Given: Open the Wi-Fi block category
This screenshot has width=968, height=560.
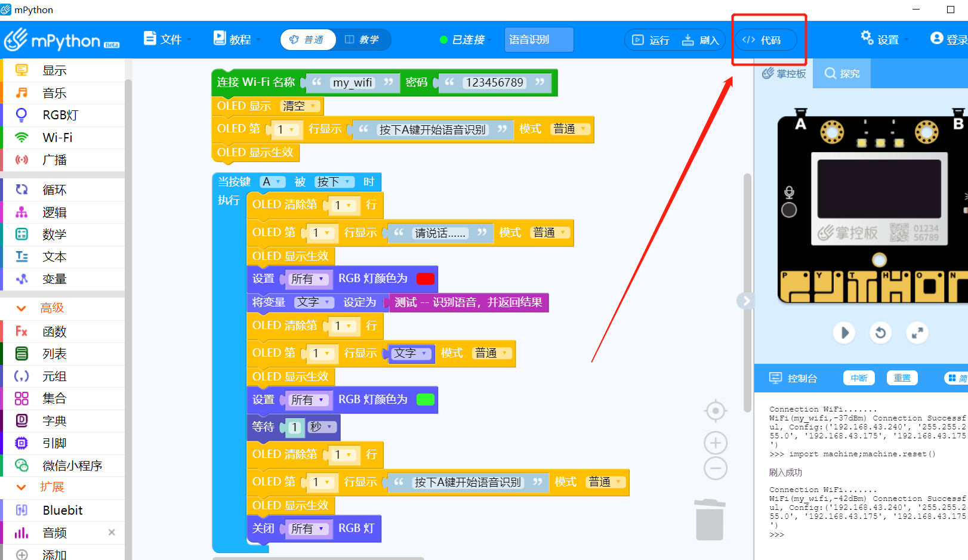Looking at the screenshot, I should [x=63, y=138].
